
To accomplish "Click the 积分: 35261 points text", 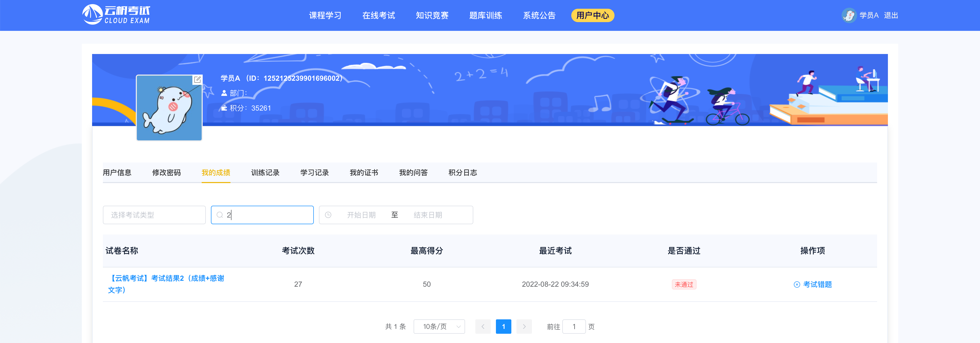I will (x=250, y=108).
